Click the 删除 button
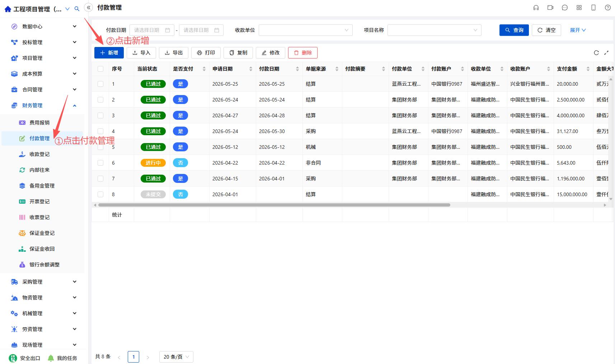 [x=303, y=53]
